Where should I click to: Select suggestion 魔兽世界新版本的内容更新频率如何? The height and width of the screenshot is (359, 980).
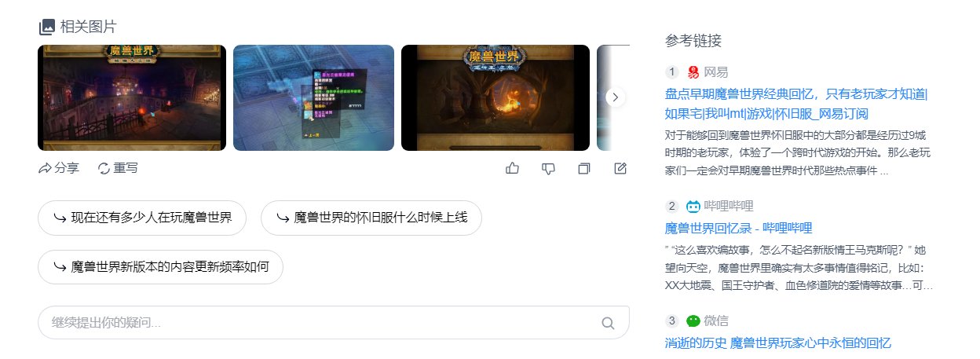coord(160,267)
